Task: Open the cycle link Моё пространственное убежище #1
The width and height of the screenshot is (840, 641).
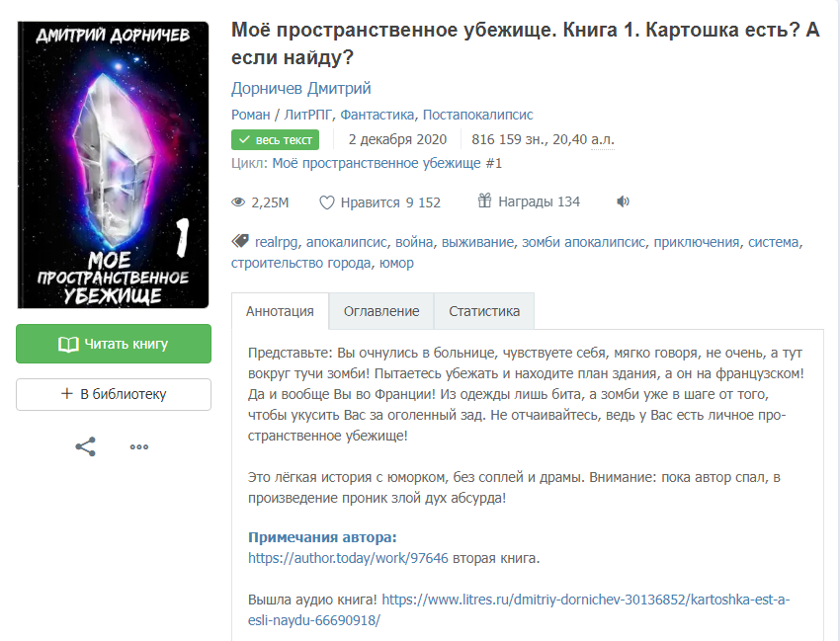Action: (386, 163)
